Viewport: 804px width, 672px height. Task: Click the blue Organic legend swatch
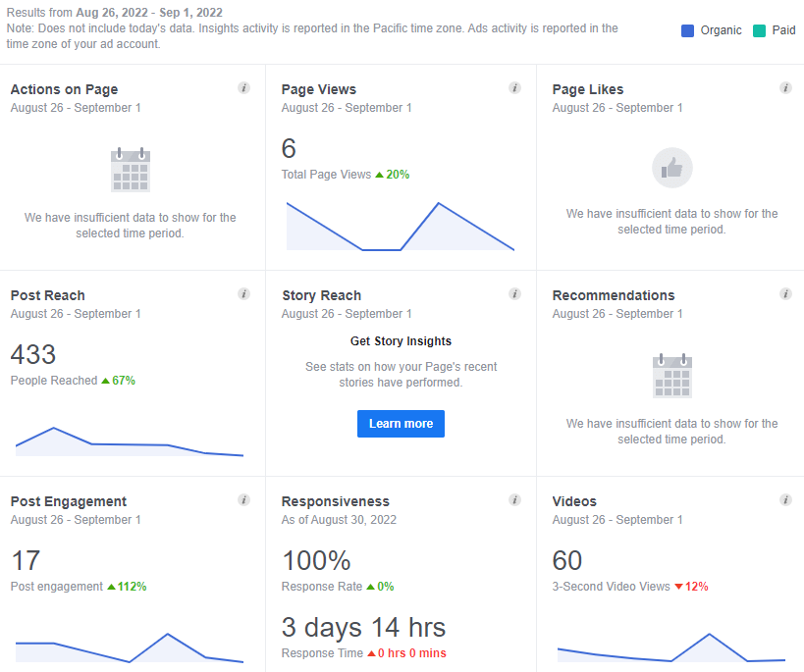pos(687,30)
